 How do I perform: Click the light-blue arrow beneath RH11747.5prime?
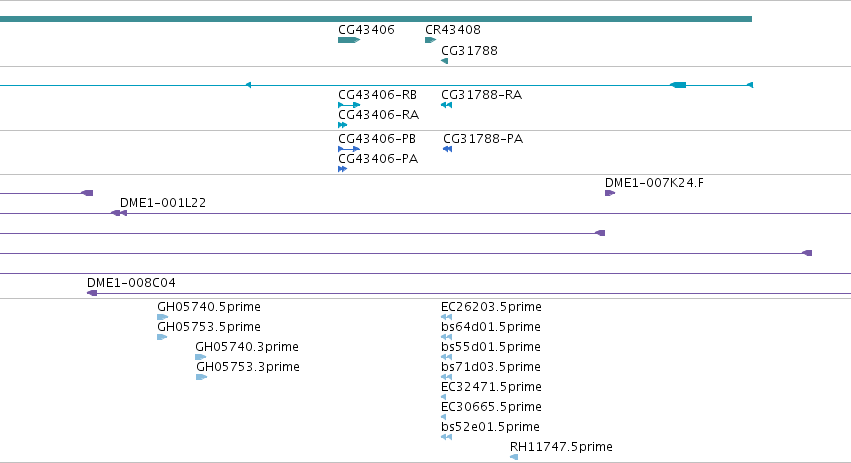coord(514,457)
